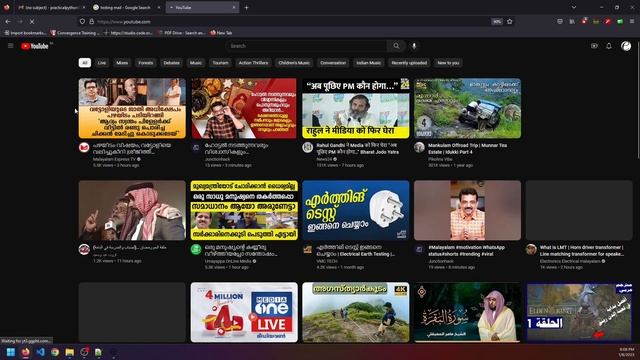Select the Children's Music filter chip
The image size is (640, 360).
point(294,63)
